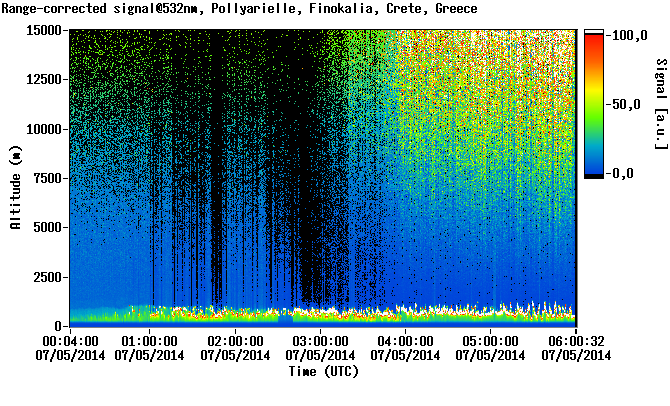Select the 02:00:00 time tick label
The image size is (670, 406).
[x=239, y=341]
